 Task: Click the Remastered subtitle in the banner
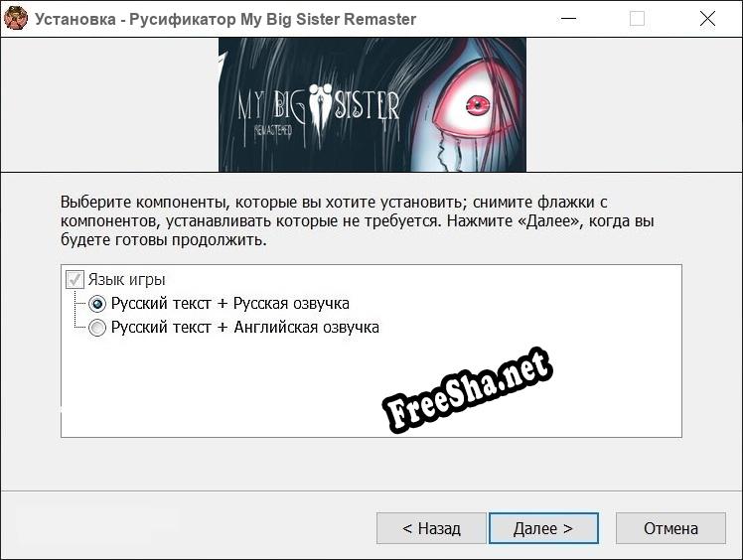click(x=273, y=130)
